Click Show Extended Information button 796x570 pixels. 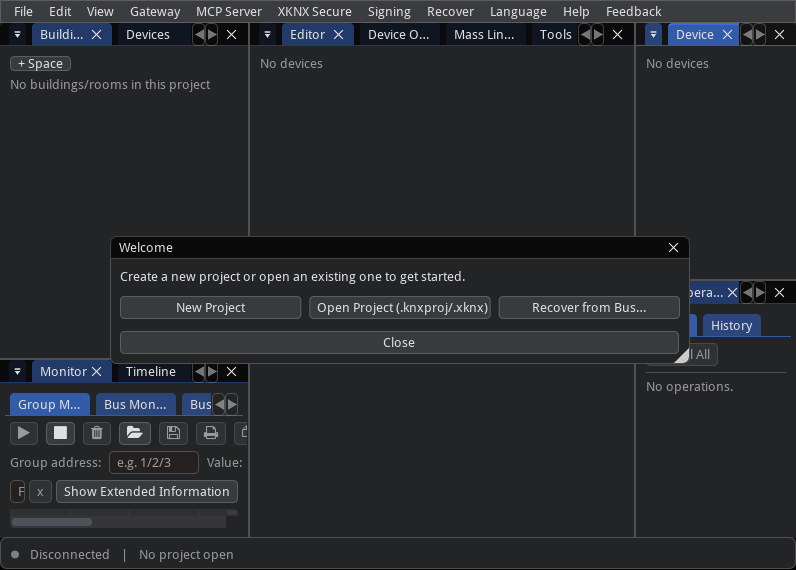tap(147, 491)
